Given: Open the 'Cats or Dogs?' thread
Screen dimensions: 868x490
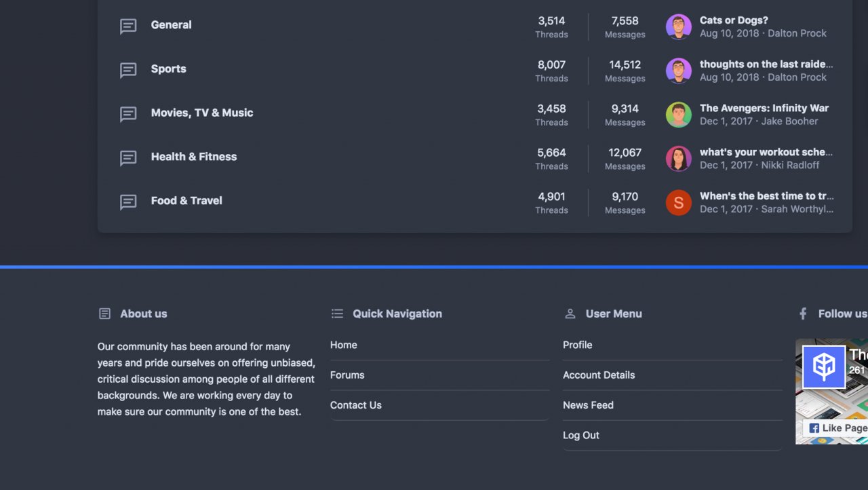Looking at the screenshot, I should (734, 20).
